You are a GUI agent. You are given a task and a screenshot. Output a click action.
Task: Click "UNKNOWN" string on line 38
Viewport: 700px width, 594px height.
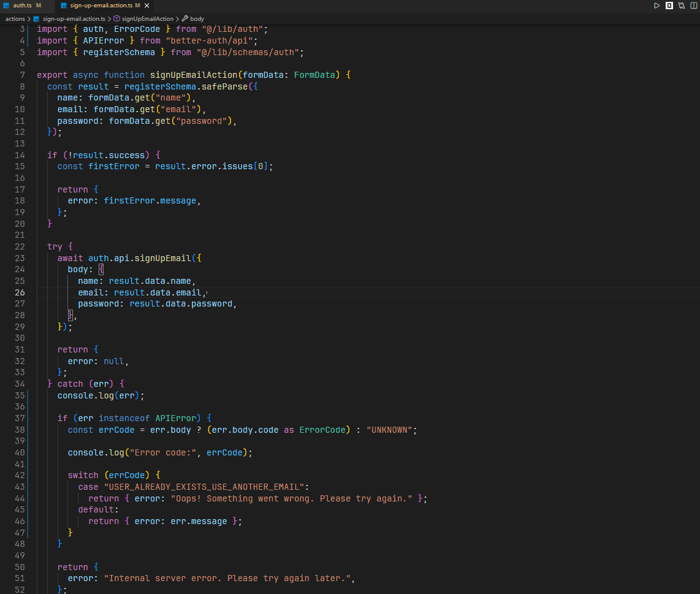click(x=389, y=430)
